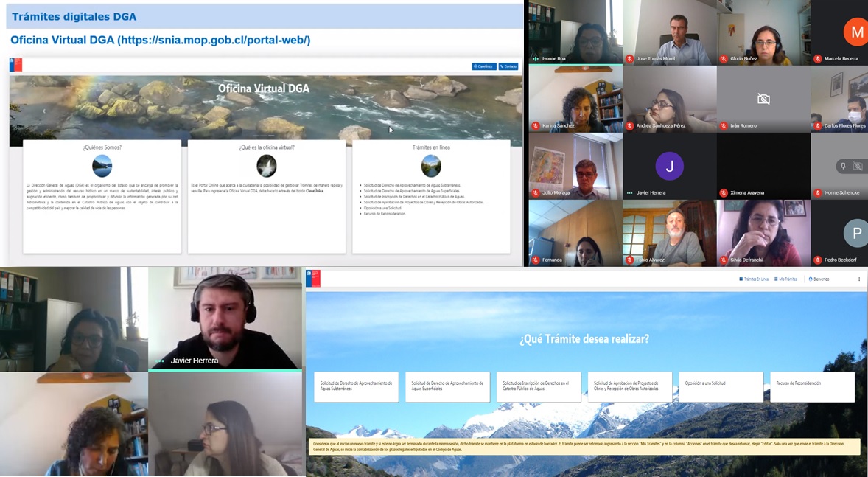Screen dimensions: 868x477
Task: Click the camera-off icon in Iván Romero's tile
Action: tap(763, 100)
